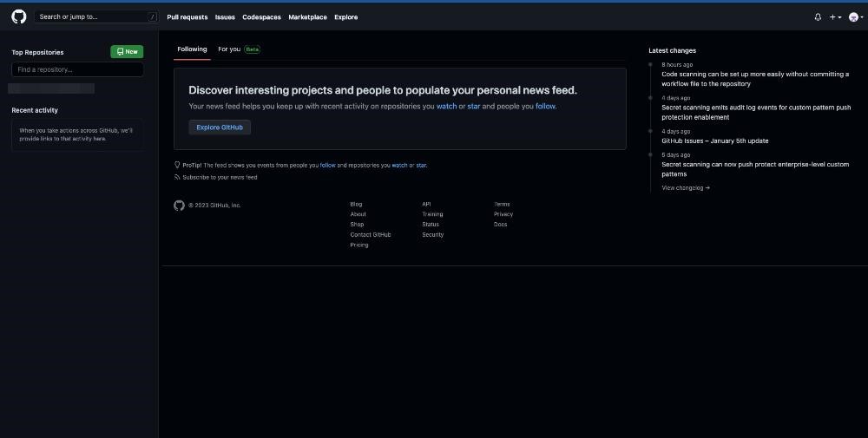The width and height of the screenshot is (868, 438).
Task: Click the 2023 GitHub, Inc. copyright text
Action: [x=214, y=206]
